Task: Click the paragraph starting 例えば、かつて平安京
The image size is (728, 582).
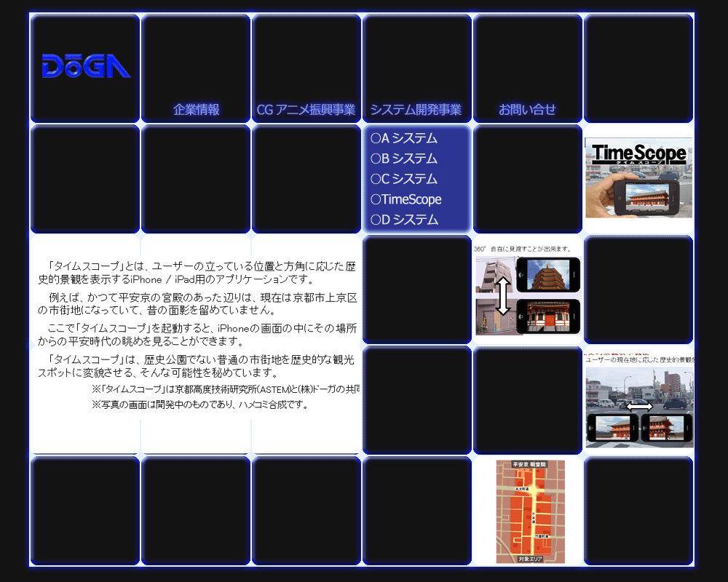Action: [x=197, y=303]
